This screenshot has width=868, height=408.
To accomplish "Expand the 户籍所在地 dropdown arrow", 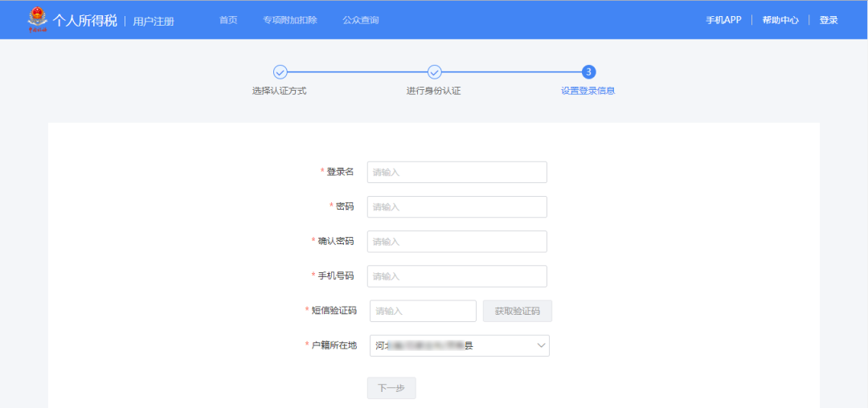I will point(540,346).
